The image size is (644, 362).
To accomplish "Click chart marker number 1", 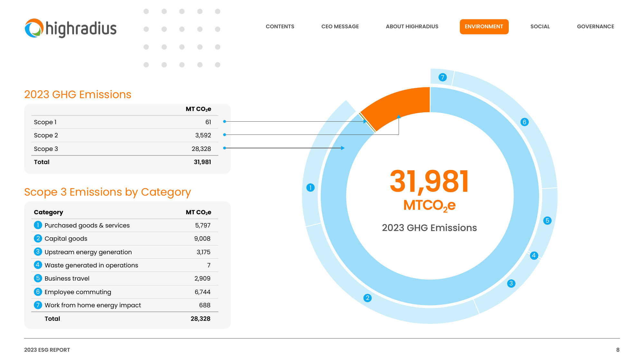I will coord(310,188).
